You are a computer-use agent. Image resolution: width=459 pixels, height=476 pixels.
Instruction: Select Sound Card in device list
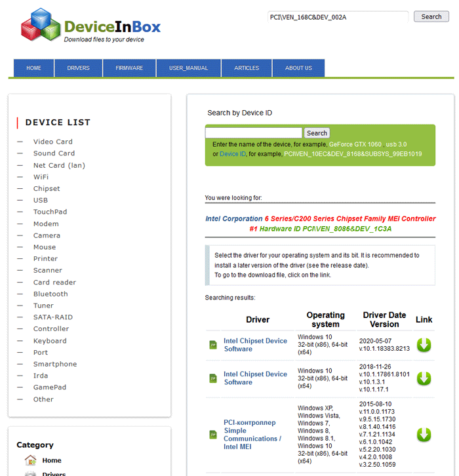click(54, 153)
